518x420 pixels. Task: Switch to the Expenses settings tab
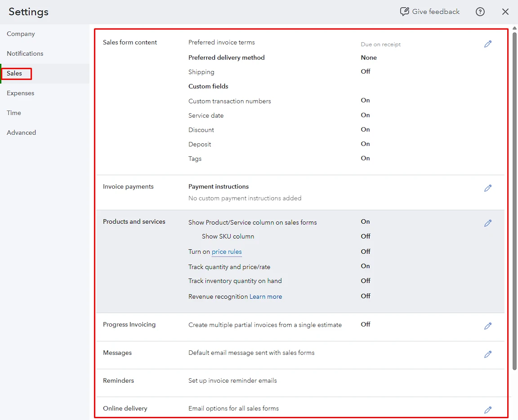point(20,93)
